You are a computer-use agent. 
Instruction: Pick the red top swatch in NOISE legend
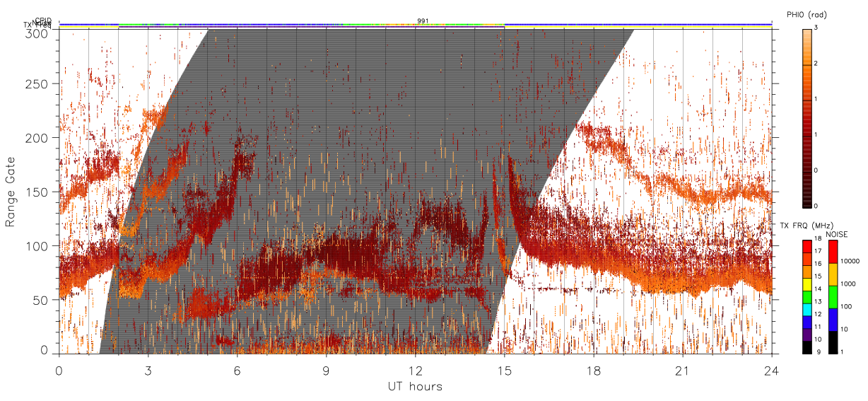833,252
